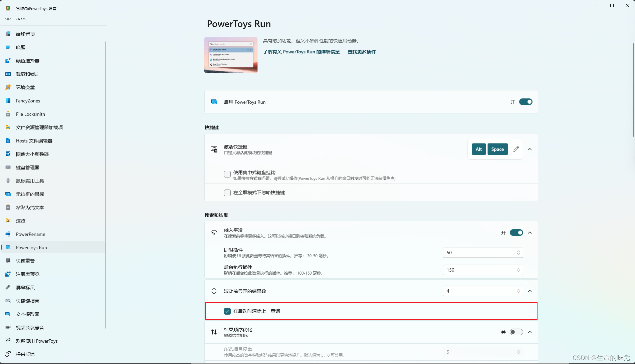Click the Space key shortcut button

click(497, 149)
